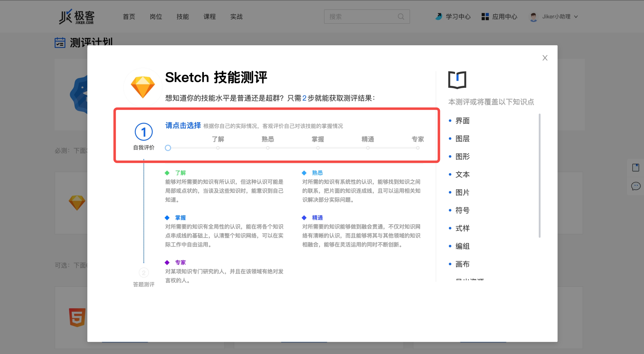Click the blue 掌握 level heading

point(180,218)
